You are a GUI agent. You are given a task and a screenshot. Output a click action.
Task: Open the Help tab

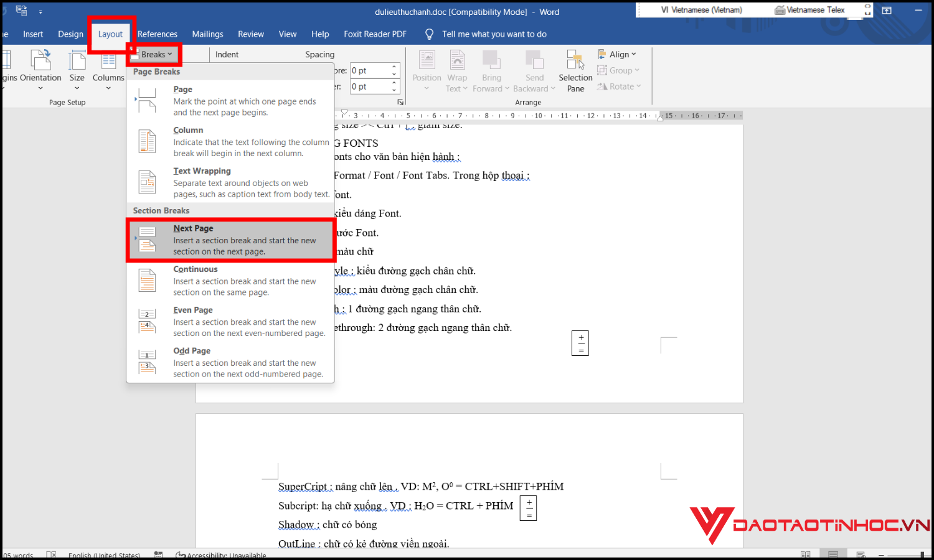[x=320, y=34]
